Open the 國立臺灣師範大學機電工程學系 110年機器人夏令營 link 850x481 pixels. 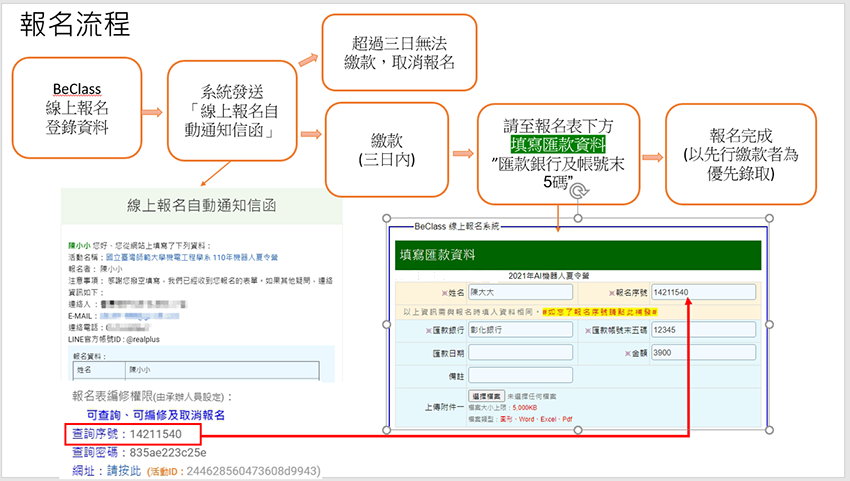pyautogui.click(x=191, y=257)
